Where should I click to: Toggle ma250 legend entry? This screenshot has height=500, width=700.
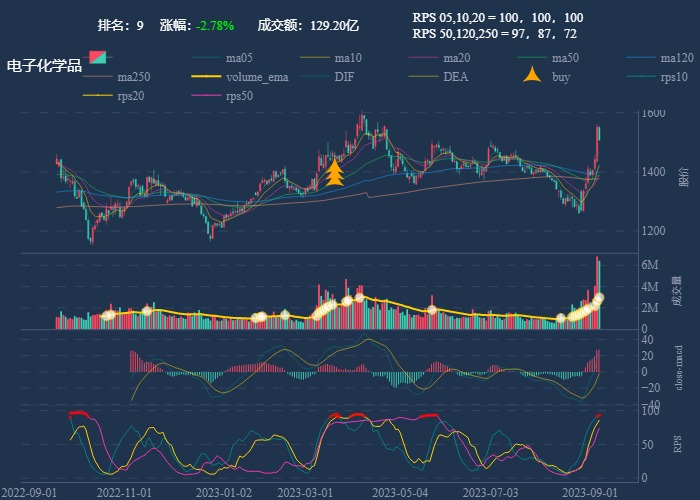pos(96,76)
